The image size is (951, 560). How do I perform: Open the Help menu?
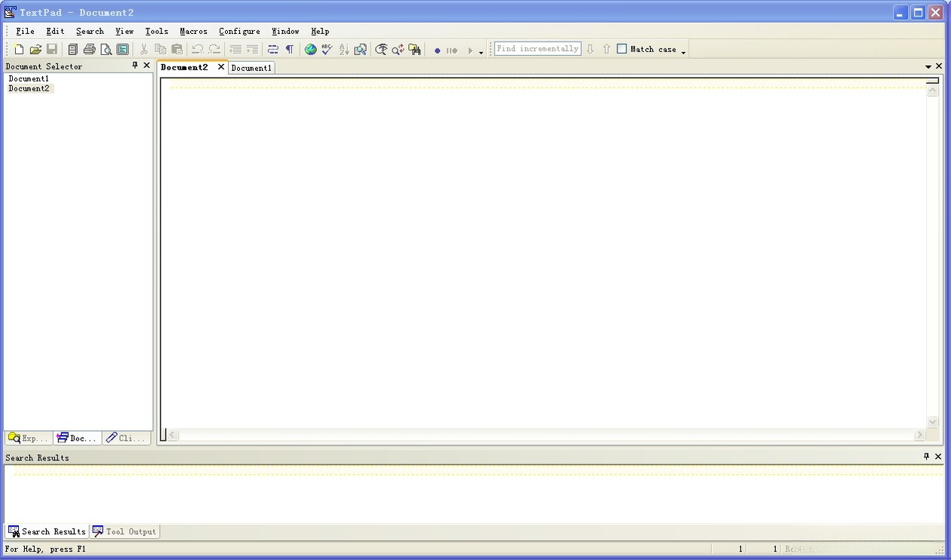[x=320, y=31]
